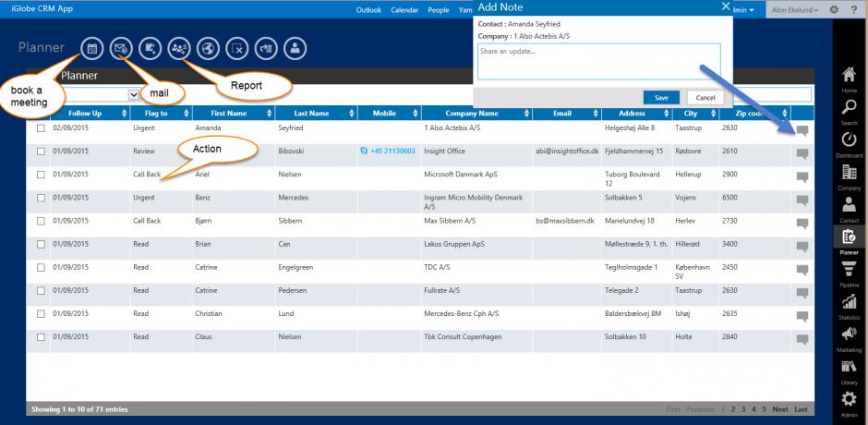Select Planner in the sidebar

click(x=850, y=241)
